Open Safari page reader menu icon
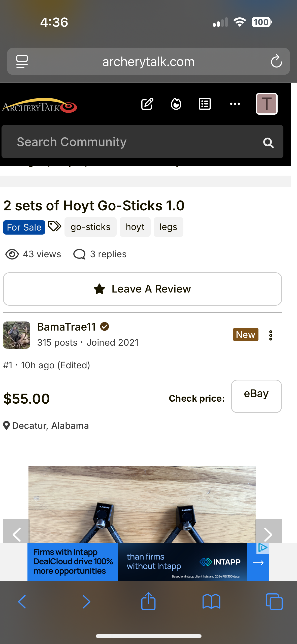297x644 pixels. point(22,61)
